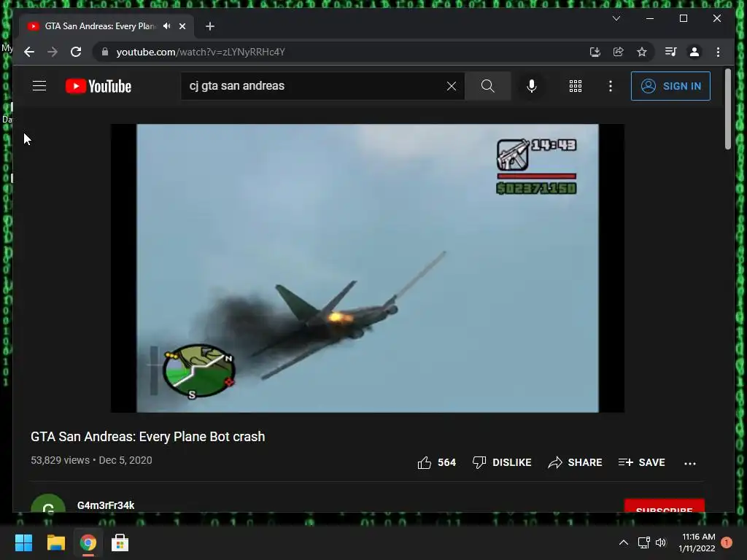Open clock showing 11:16 AM
747x560 pixels.
(x=697, y=542)
